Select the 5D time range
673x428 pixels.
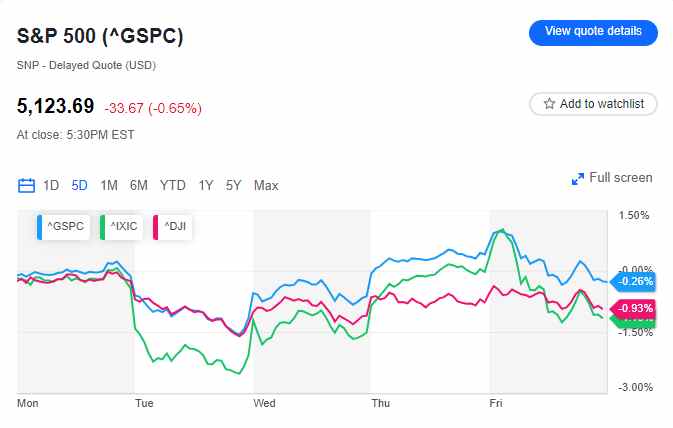click(80, 185)
